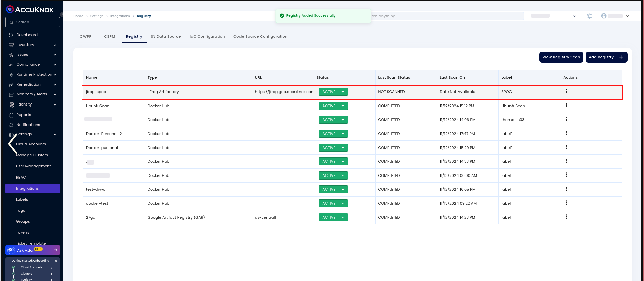Open ACTIVE status dropdown for test-dvwa
The image size is (644, 281).
point(333,189)
